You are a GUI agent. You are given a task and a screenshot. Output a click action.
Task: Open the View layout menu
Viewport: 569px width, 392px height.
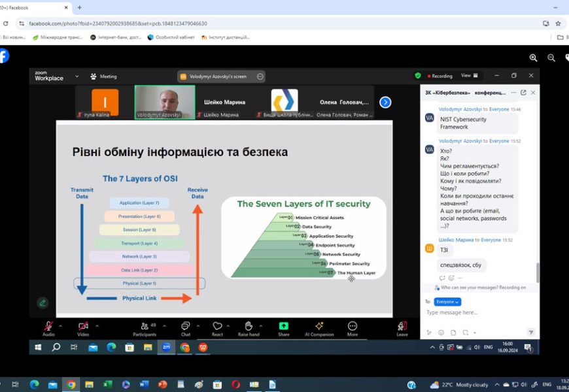(x=470, y=76)
